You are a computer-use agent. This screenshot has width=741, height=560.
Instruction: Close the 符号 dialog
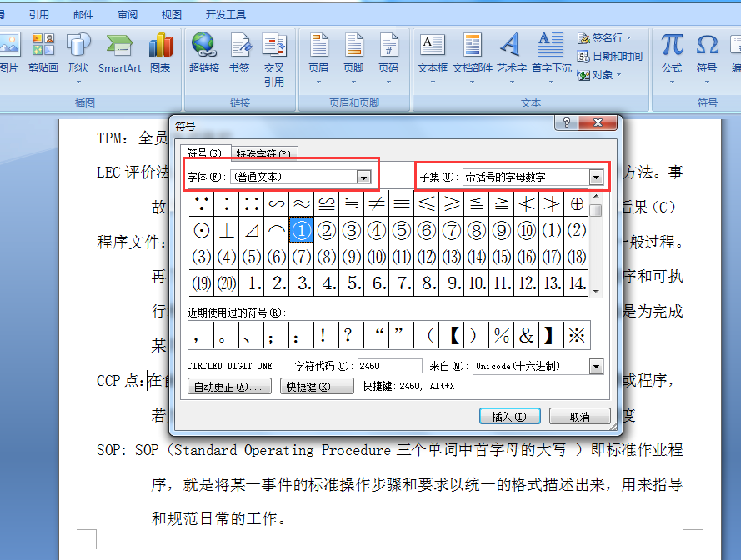pos(598,122)
